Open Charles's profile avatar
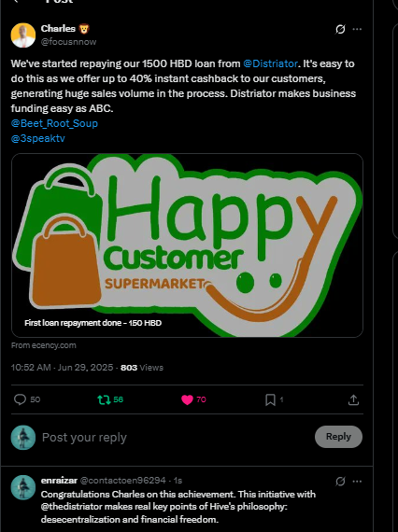Image resolution: width=398 pixels, height=532 pixels. [x=23, y=35]
